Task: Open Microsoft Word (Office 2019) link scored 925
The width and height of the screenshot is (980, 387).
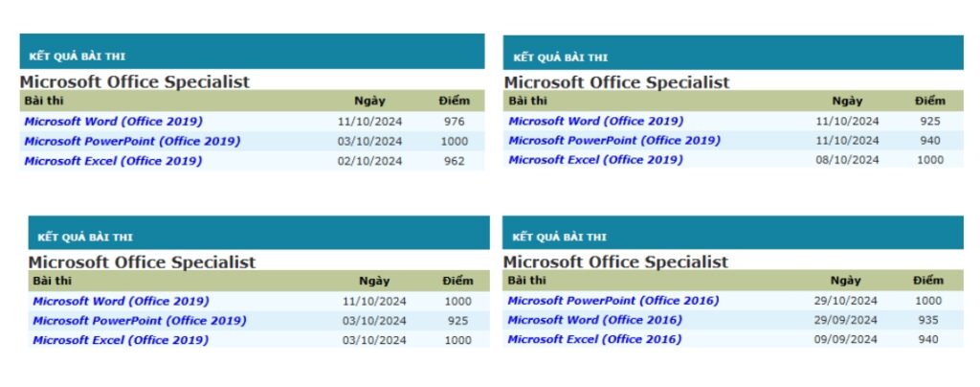Action: (x=595, y=122)
